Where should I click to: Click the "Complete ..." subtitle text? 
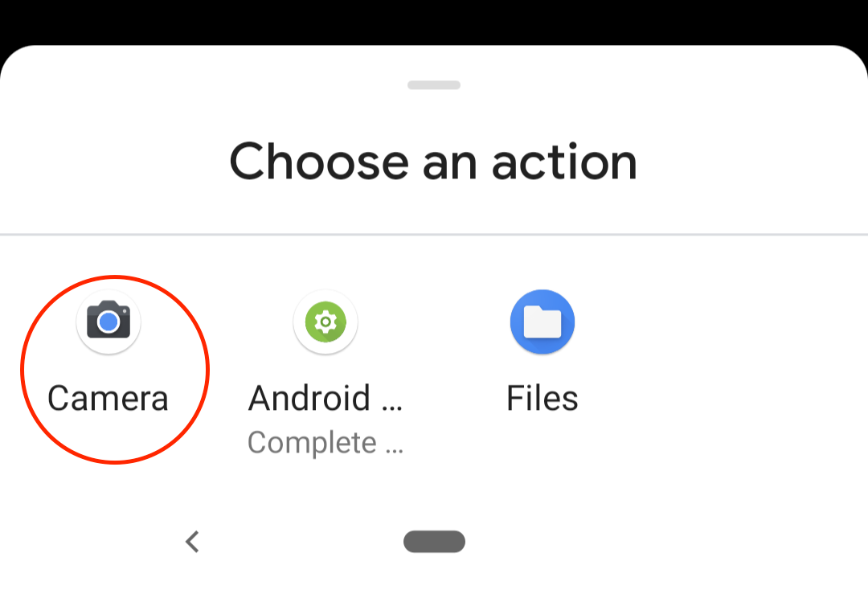325,442
